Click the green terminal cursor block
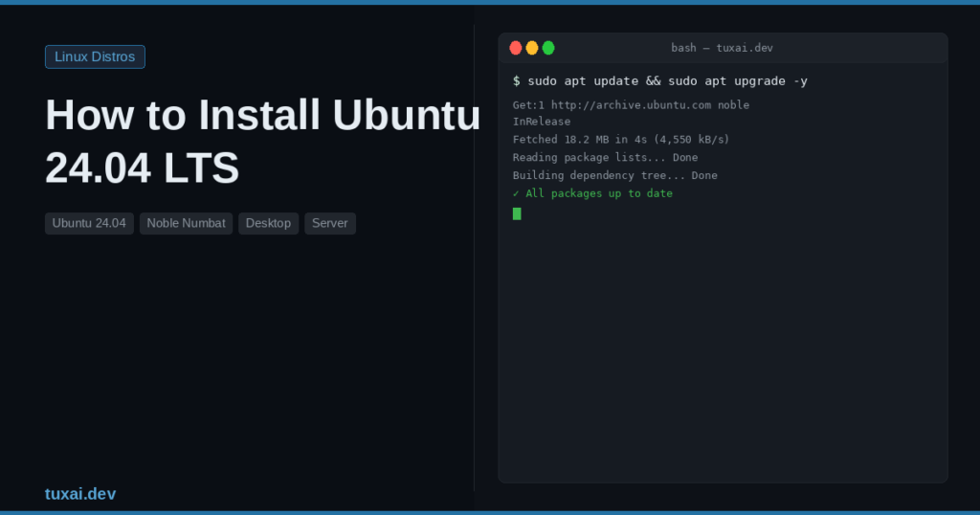This screenshot has height=515, width=980. tap(517, 213)
